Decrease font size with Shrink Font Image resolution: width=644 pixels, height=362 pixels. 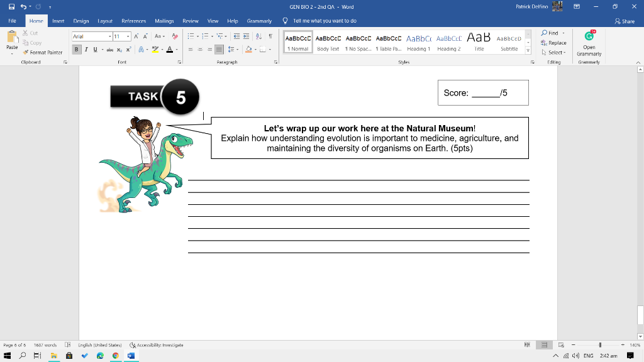point(145,36)
